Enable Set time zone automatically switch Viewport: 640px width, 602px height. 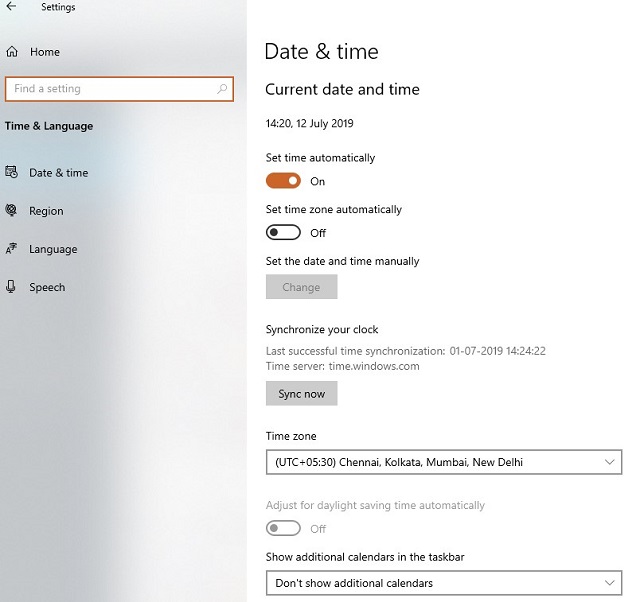coord(283,233)
